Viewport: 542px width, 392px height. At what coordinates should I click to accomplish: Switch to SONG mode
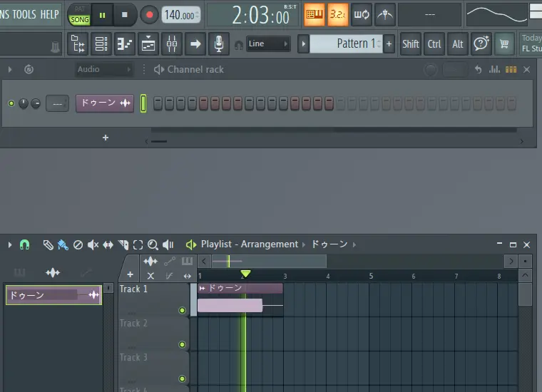pos(79,20)
